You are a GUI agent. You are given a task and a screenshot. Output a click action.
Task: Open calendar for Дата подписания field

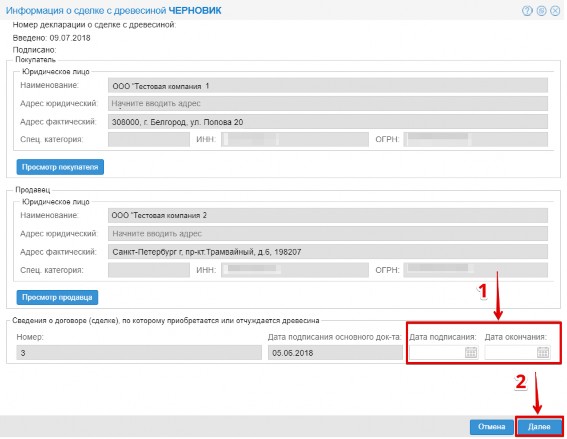pos(471,352)
